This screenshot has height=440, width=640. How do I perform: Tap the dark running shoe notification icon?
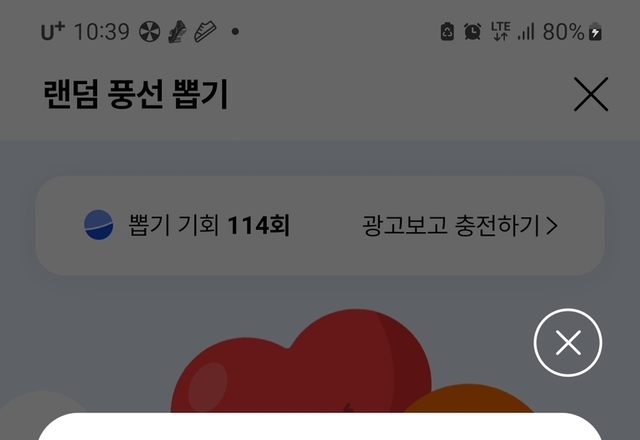tap(178, 32)
